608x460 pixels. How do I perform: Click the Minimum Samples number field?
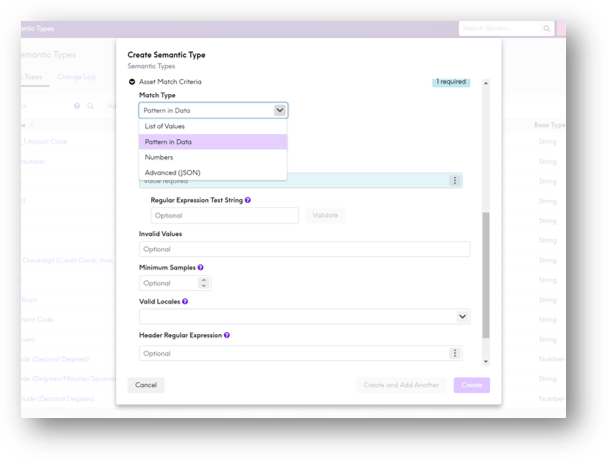coord(175,283)
